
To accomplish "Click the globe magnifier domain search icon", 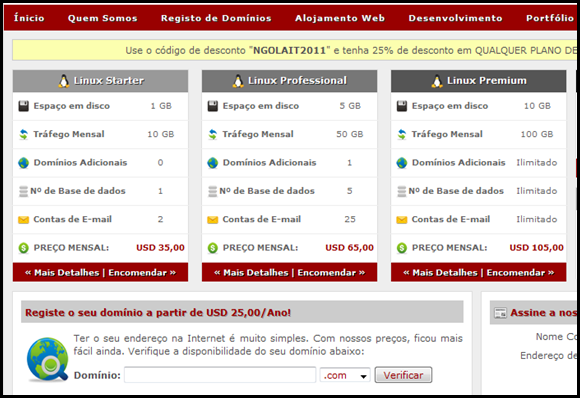I will pos(47,359).
